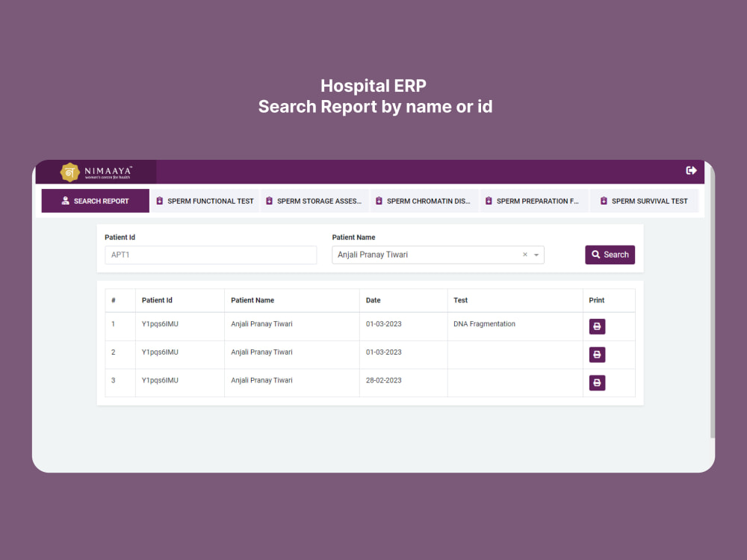This screenshot has height=560, width=747.
Task: Select the Sperm Preparation F... tab
Action: coord(534,201)
